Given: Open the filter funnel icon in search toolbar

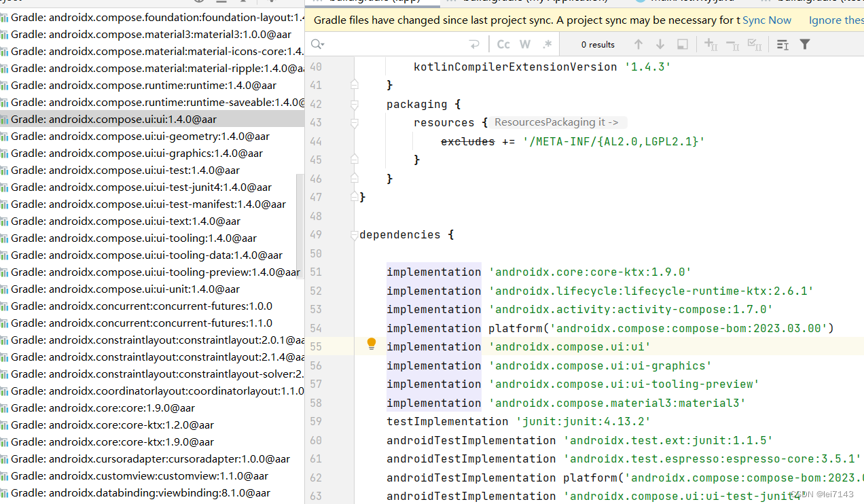Looking at the screenshot, I should pos(804,43).
